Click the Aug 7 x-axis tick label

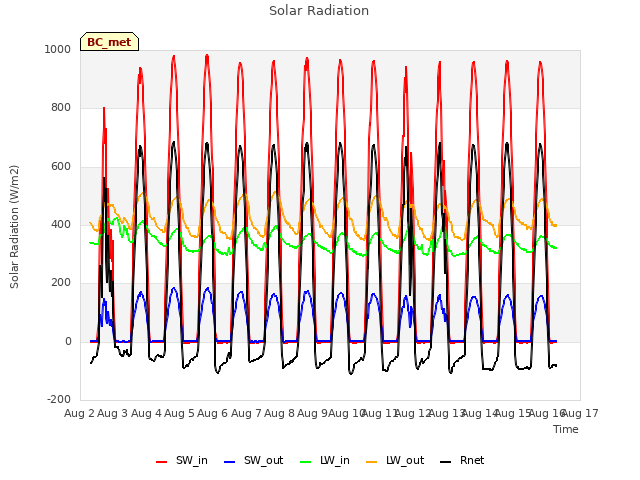point(246,413)
